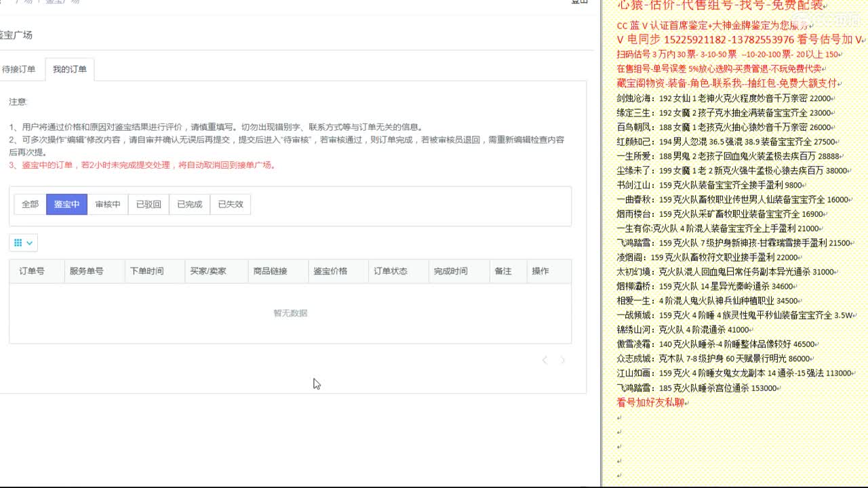Enable the 已完成 order filter

point(189,204)
